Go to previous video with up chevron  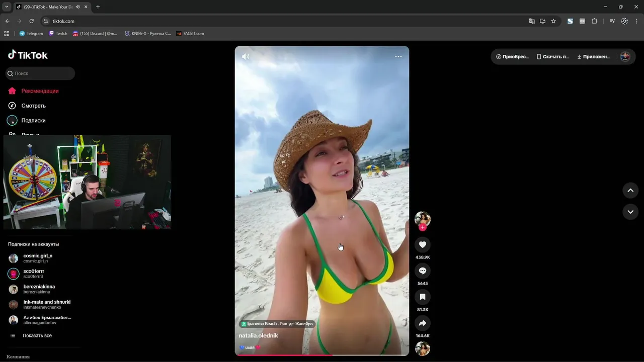(x=630, y=191)
